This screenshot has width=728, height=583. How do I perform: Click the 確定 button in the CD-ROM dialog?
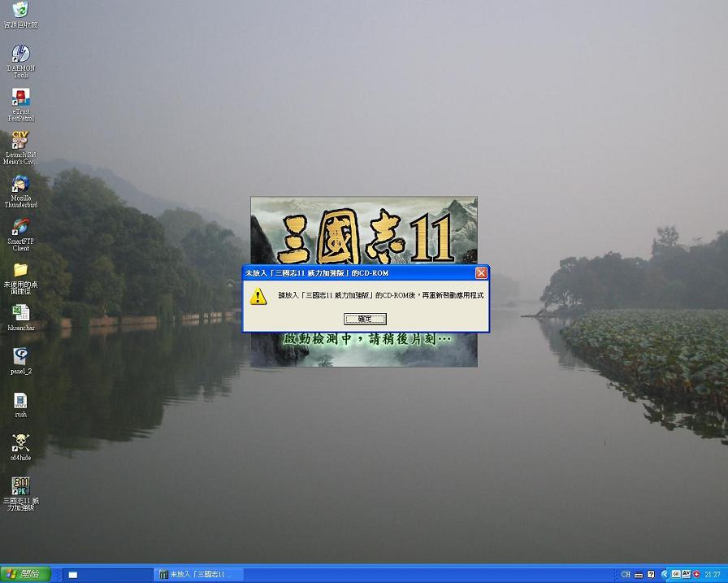click(x=365, y=319)
